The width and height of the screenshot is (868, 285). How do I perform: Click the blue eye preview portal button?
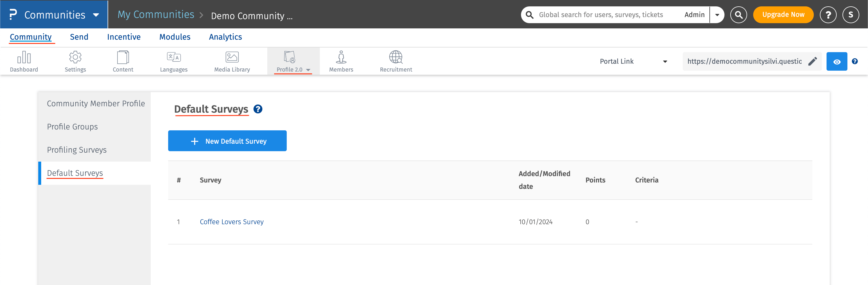click(x=837, y=62)
